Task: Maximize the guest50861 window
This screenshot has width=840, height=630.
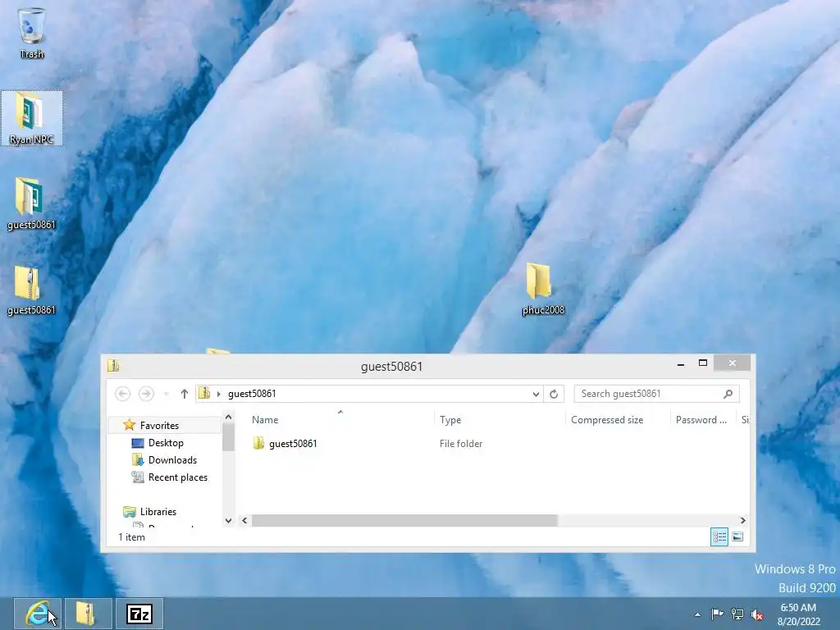Action: (x=703, y=363)
